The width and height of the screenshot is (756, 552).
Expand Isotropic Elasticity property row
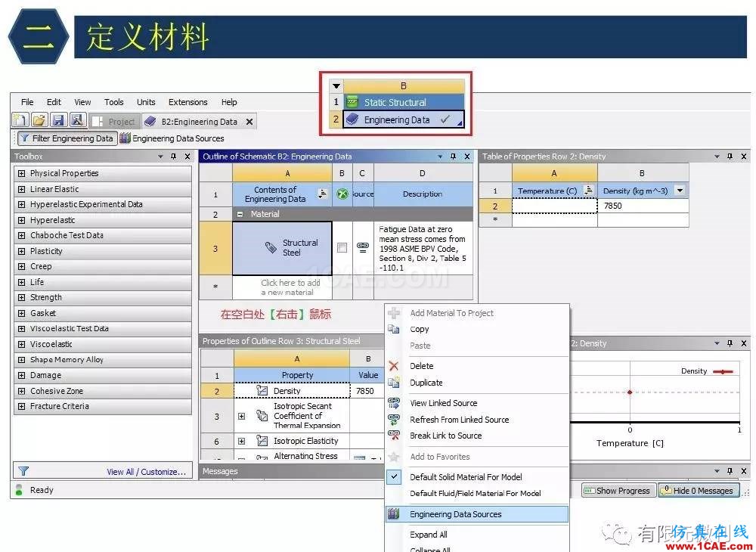(x=242, y=441)
